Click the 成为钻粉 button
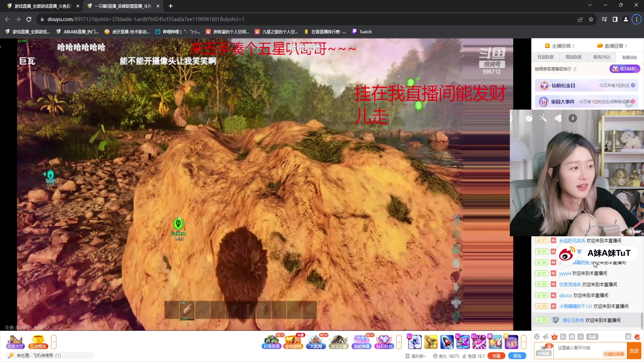 pos(625,69)
